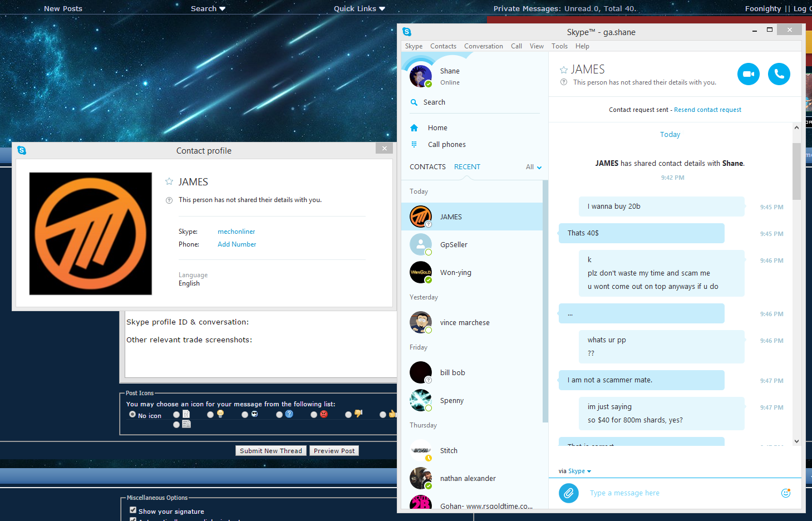Screen dimensions: 812x521
Task: Open the Conversation menu
Action: (484, 46)
